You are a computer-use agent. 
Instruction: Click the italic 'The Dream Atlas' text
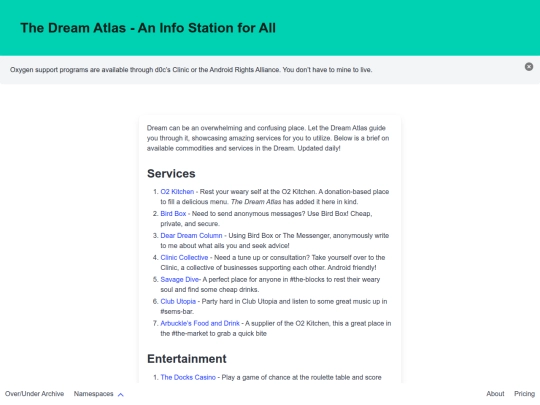[x=256, y=202]
